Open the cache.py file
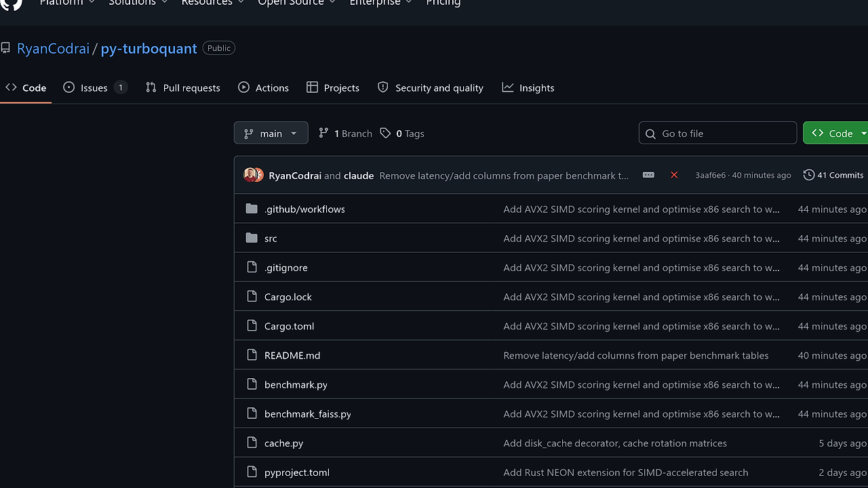This screenshot has height=488, width=868. click(x=283, y=443)
